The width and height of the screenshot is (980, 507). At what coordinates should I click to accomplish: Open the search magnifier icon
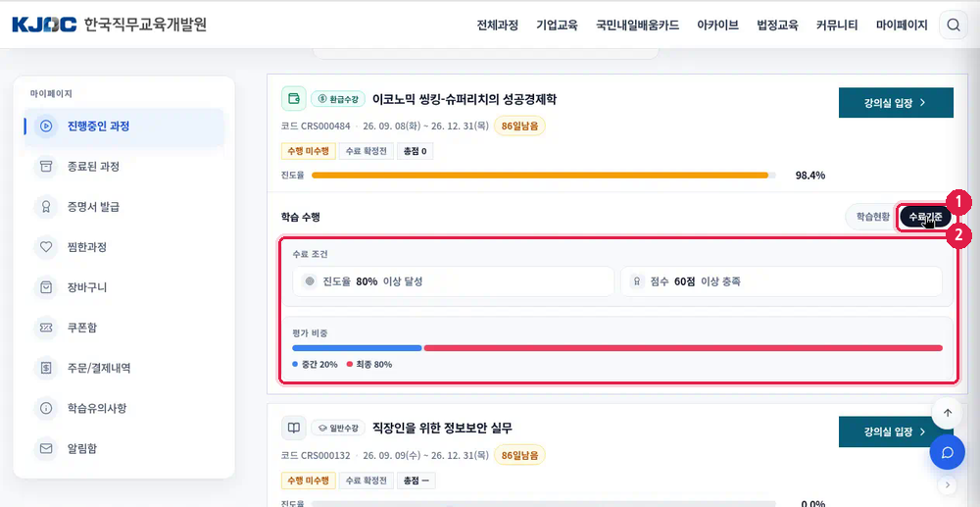click(x=954, y=25)
